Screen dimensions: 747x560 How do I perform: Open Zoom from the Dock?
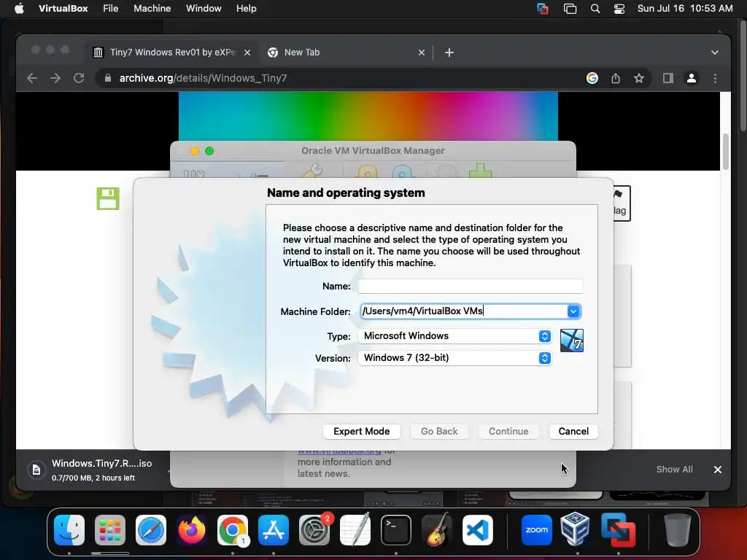537,530
